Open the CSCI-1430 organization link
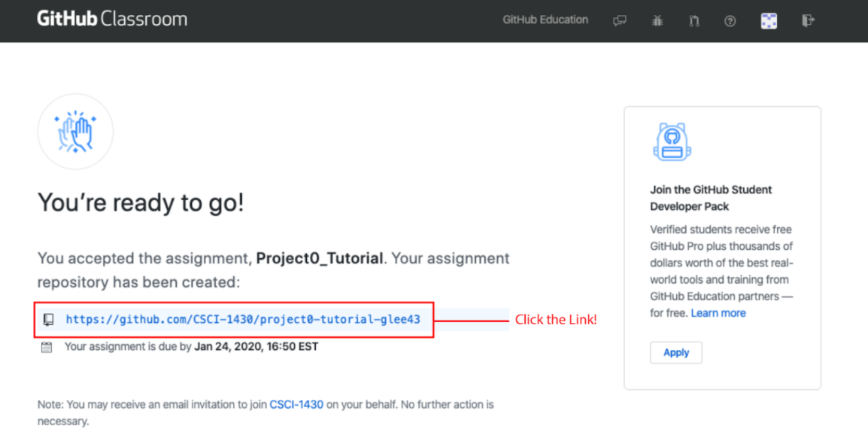The image size is (868, 435). [x=296, y=405]
